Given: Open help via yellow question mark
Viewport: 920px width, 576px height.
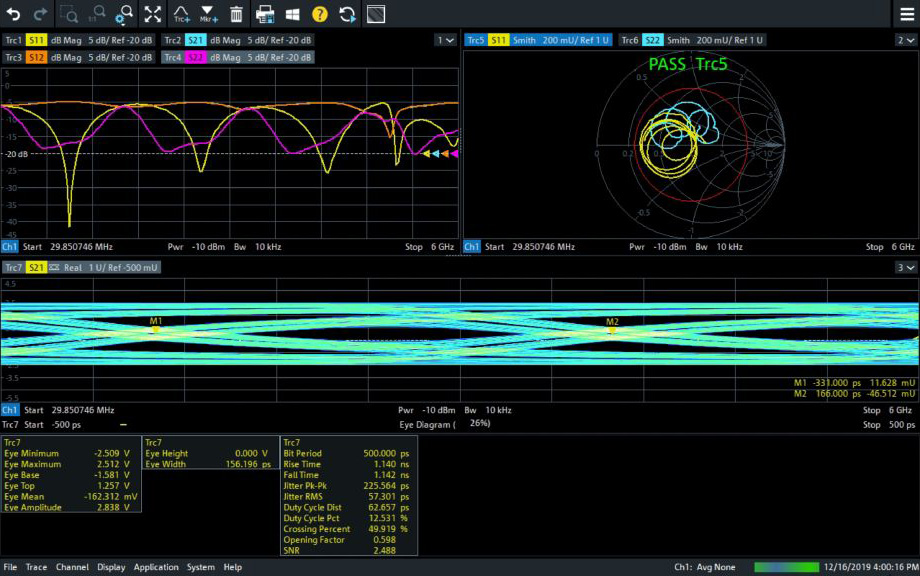Looking at the screenshot, I should coord(319,14).
